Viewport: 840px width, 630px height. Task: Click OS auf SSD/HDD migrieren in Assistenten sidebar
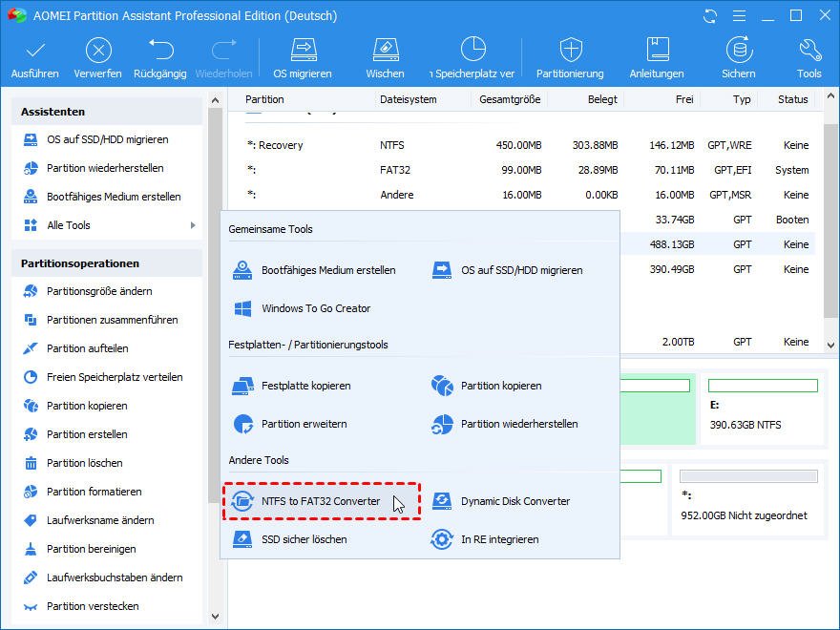tap(107, 139)
